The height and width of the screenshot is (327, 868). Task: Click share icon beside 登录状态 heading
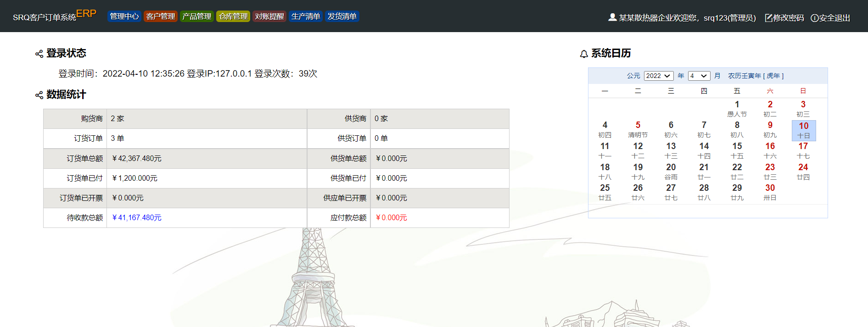39,54
